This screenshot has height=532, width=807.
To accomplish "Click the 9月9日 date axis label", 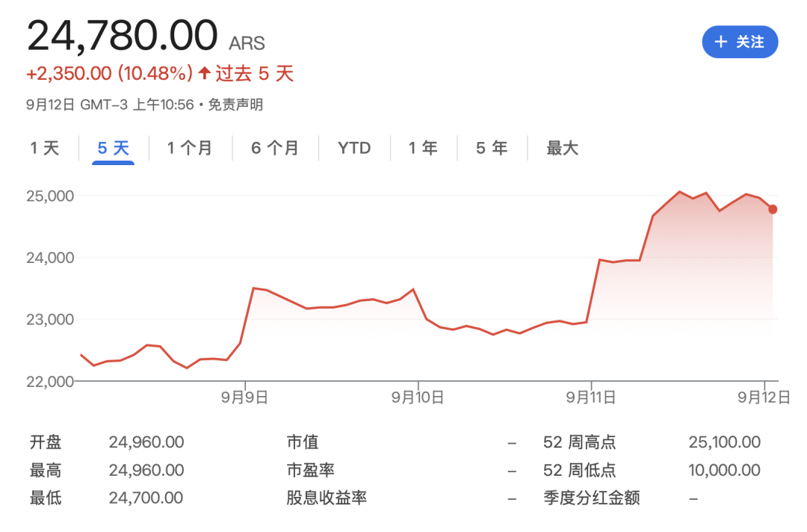I will coord(245,398).
